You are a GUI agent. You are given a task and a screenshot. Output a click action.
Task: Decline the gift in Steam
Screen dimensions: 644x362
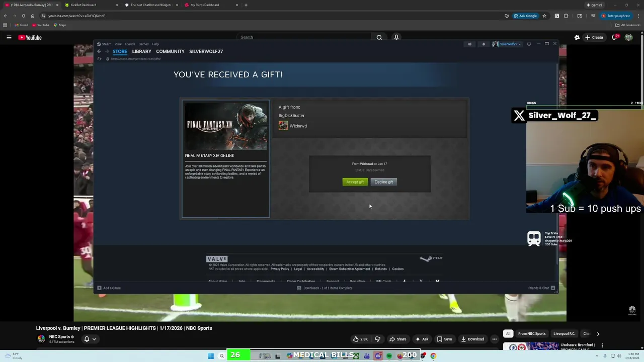384,182
